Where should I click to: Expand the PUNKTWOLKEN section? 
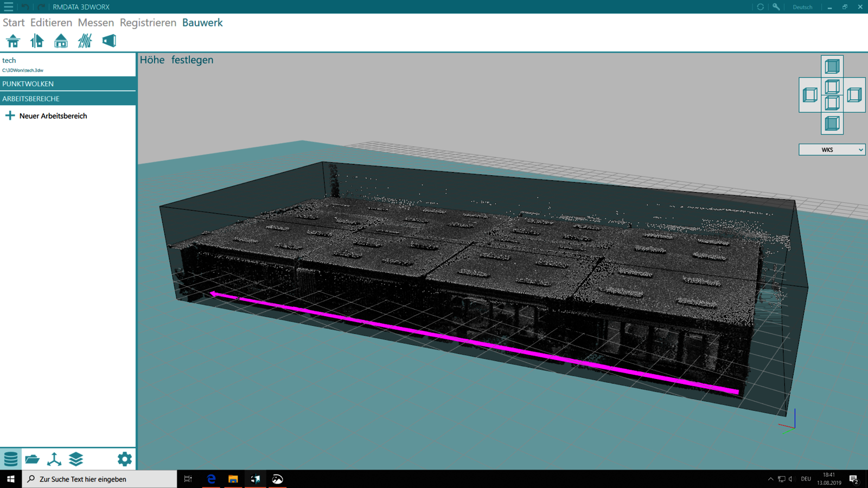[68, 84]
